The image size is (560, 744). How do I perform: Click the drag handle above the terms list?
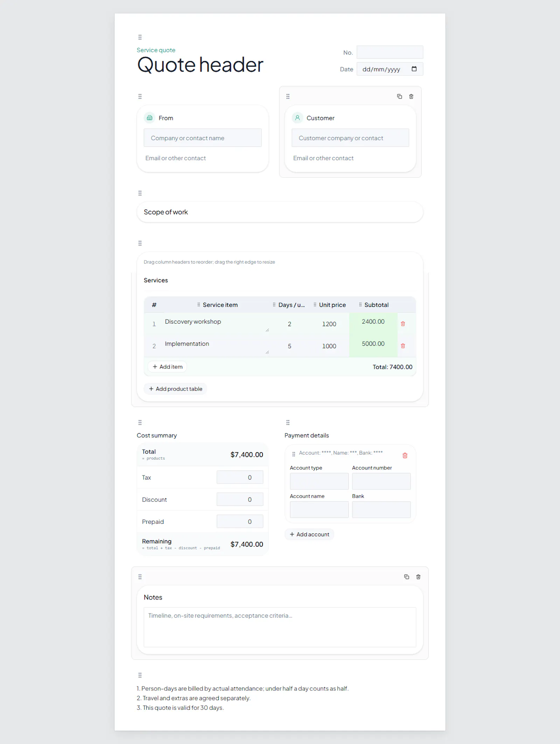tap(140, 675)
